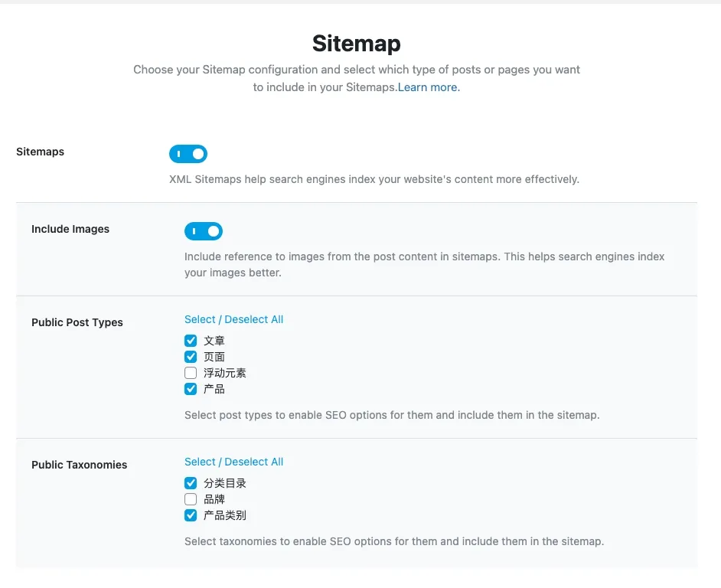This screenshot has width=721, height=588.
Task: Click the 品牌 label text
Action: (214, 499)
